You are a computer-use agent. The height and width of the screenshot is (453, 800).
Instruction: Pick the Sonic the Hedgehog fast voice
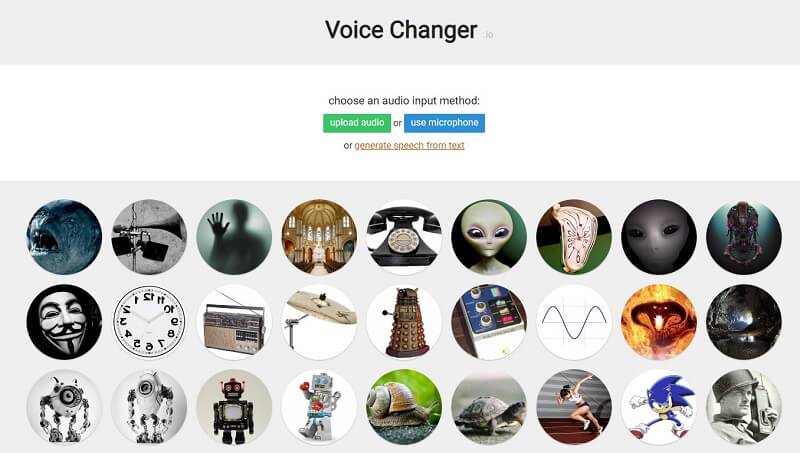tap(659, 407)
